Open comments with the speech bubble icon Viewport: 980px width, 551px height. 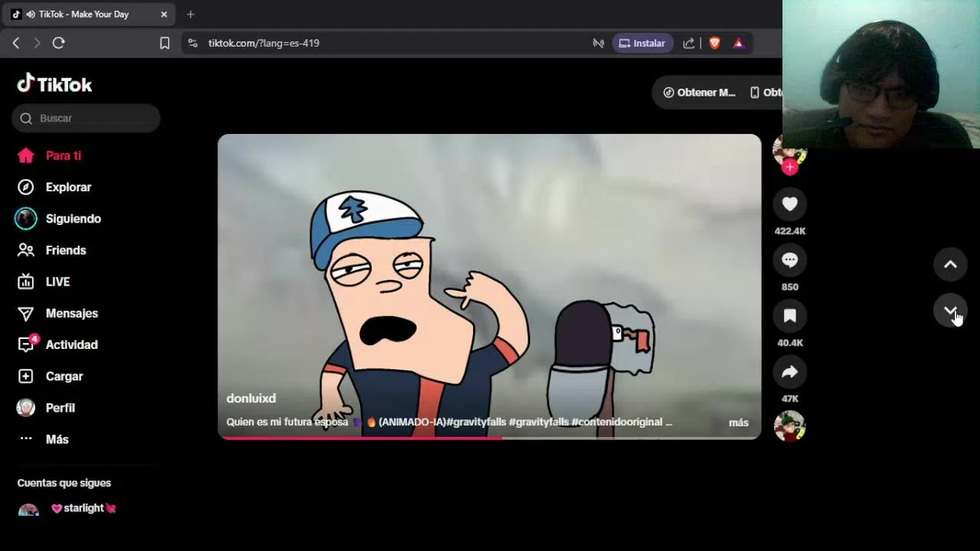pyautogui.click(x=789, y=260)
